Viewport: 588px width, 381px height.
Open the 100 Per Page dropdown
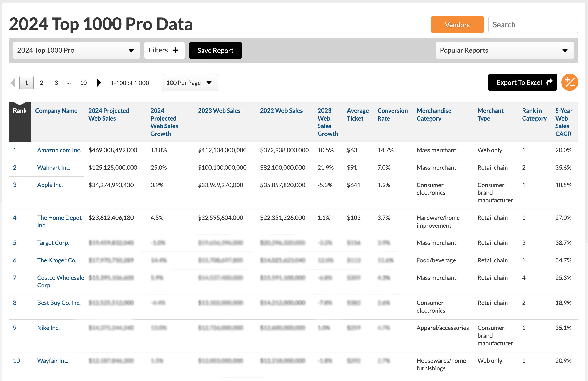[190, 83]
